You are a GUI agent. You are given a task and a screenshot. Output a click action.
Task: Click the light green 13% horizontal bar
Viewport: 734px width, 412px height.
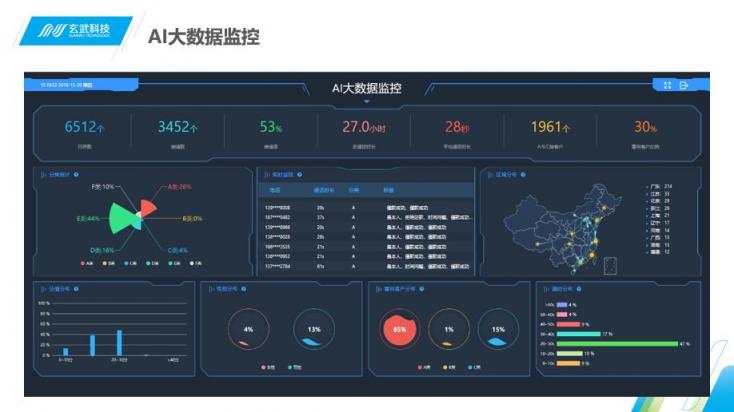tap(570, 353)
